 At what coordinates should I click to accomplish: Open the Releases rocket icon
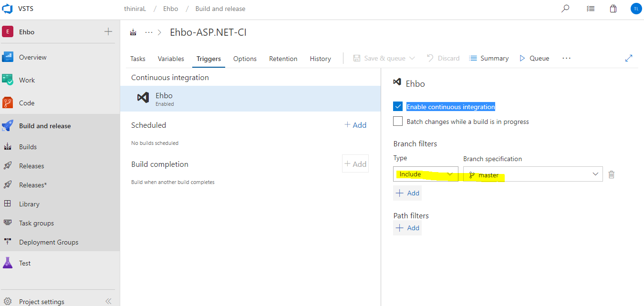coord(8,166)
